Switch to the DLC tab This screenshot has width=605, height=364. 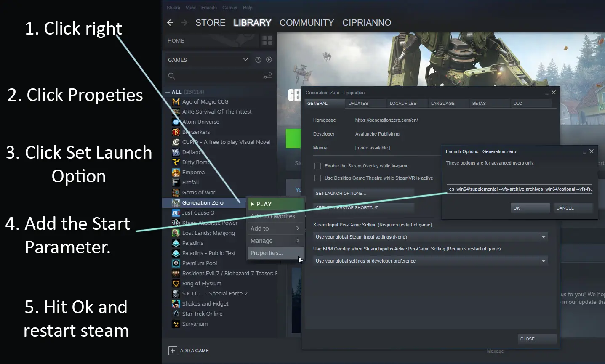tap(531, 104)
